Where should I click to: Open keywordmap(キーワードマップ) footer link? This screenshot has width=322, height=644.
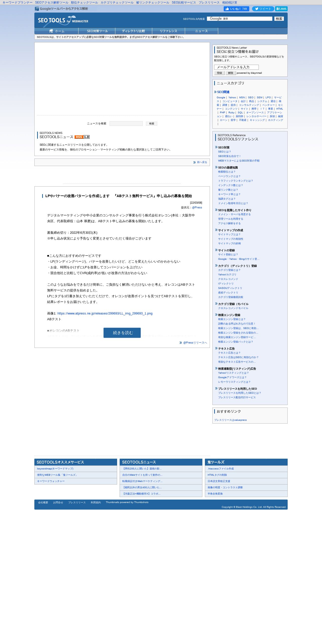(55, 469)
